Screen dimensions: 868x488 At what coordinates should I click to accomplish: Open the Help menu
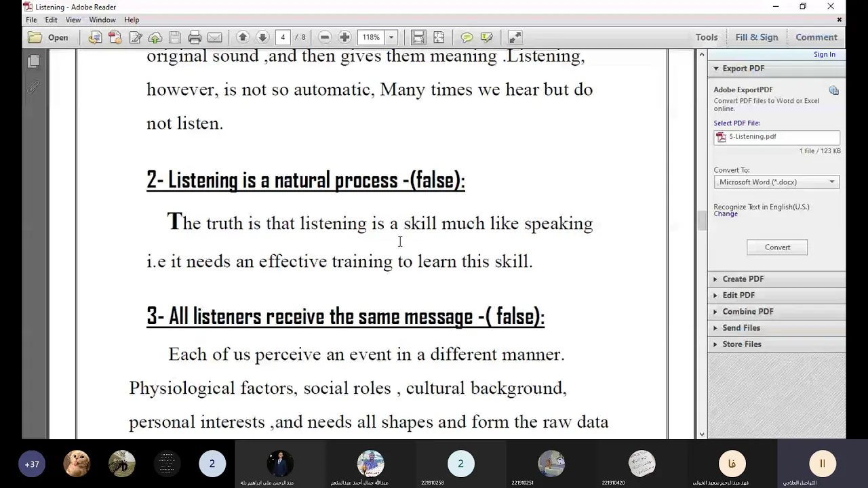(132, 20)
